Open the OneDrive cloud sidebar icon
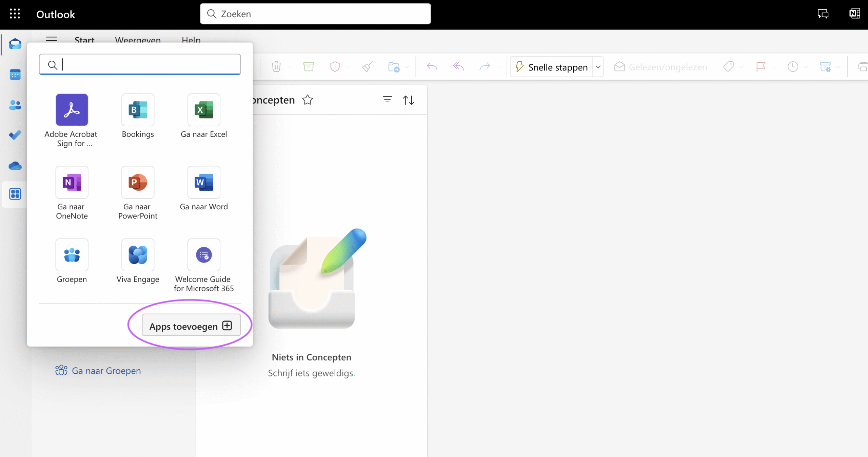Screen dimensions: 868x457 coord(15,166)
